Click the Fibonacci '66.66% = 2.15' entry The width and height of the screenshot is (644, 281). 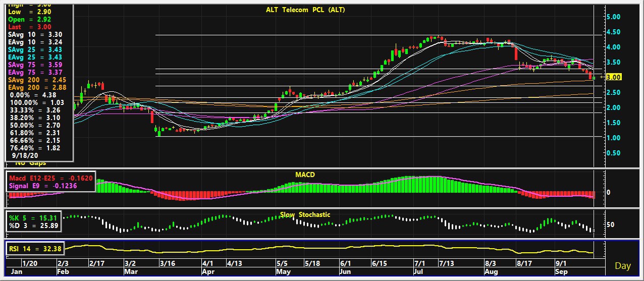point(35,140)
